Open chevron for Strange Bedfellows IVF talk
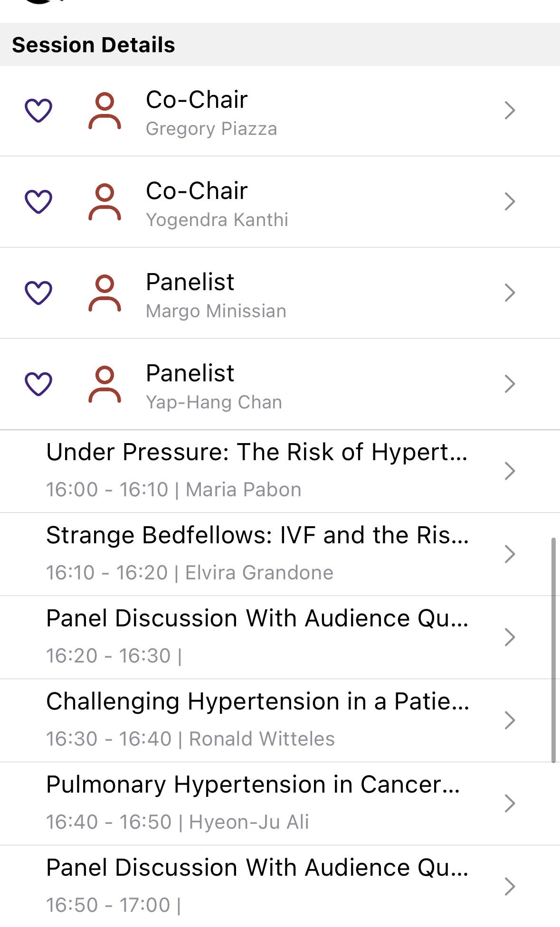The width and height of the screenshot is (560, 927). coord(510,554)
